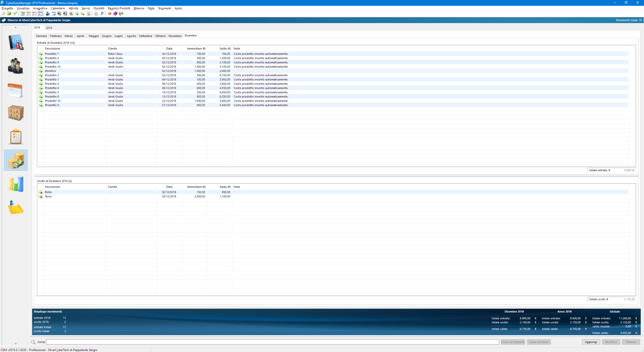Open the statistics bar chart sidebar icon

(x=16, y=184)
